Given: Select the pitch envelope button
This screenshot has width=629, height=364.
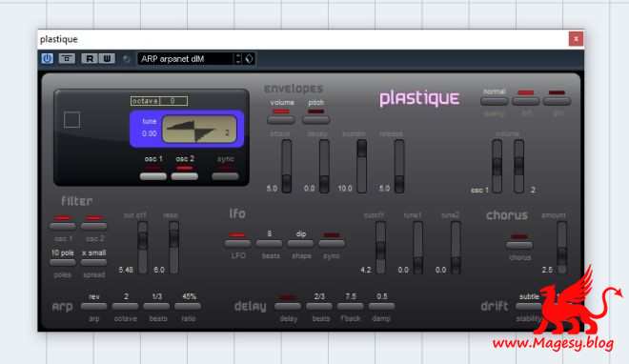Looking at the screenshot, I should (316, 119).
